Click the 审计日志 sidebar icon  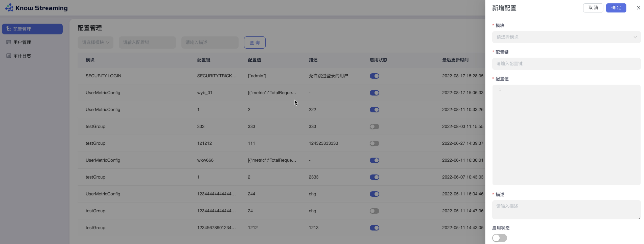pyautogui.click(x=9, y=56)
